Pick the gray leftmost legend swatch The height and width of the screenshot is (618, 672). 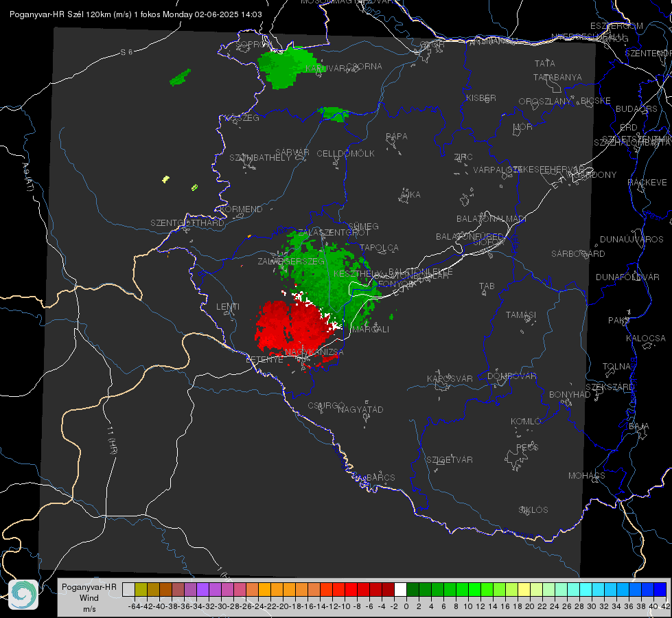pos(128,589)
